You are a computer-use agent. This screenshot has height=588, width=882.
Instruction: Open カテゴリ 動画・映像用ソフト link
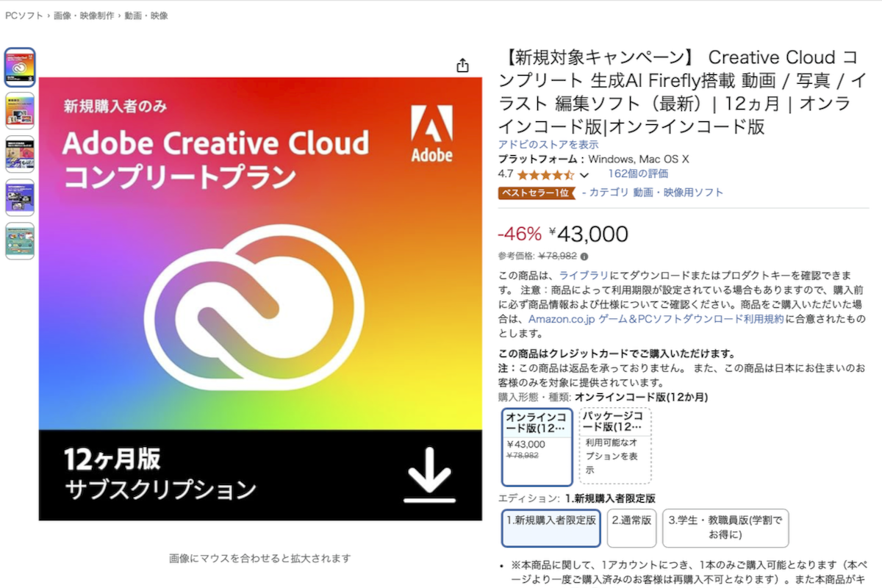pyautogui.click(x=656, y=193)
